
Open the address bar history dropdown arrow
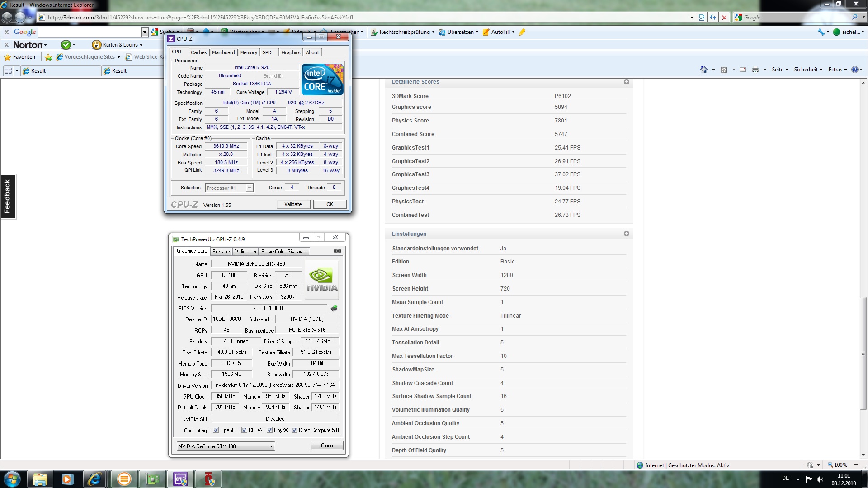(692, 18)
